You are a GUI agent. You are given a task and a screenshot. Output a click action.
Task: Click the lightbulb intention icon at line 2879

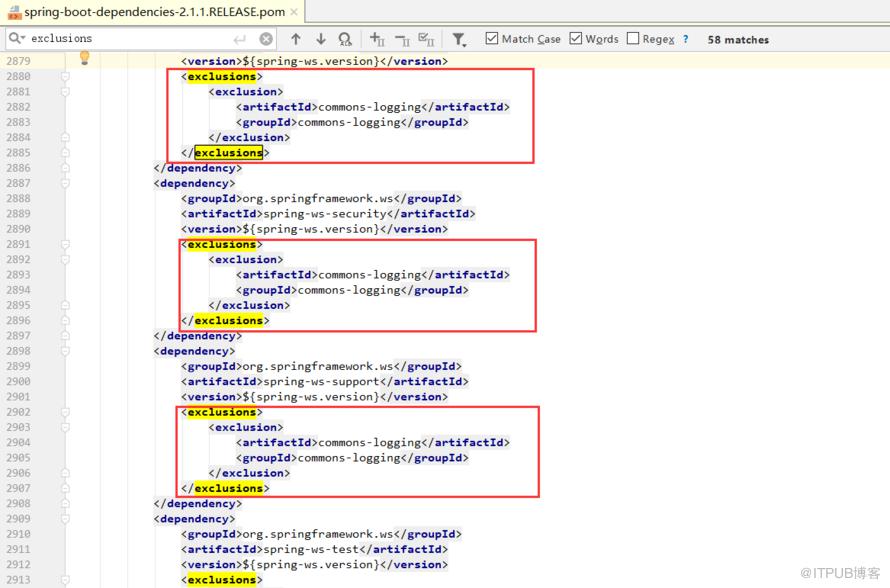tap(85, 57)
